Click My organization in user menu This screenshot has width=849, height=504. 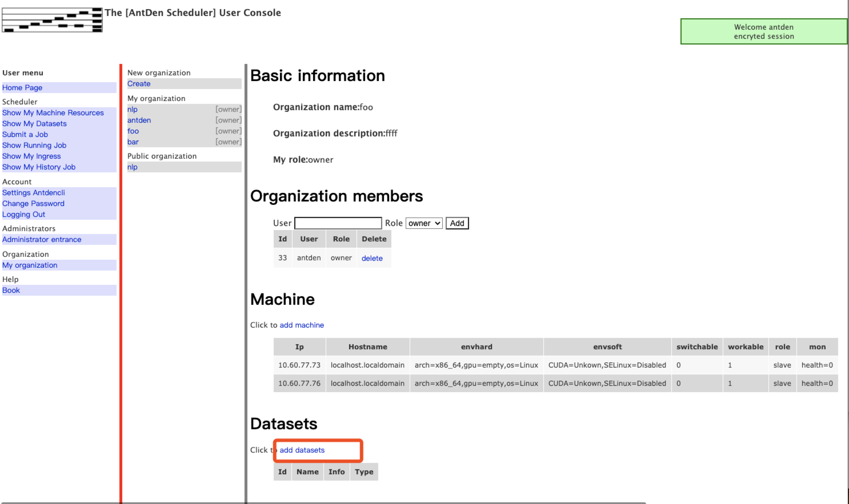click(30, 265)
